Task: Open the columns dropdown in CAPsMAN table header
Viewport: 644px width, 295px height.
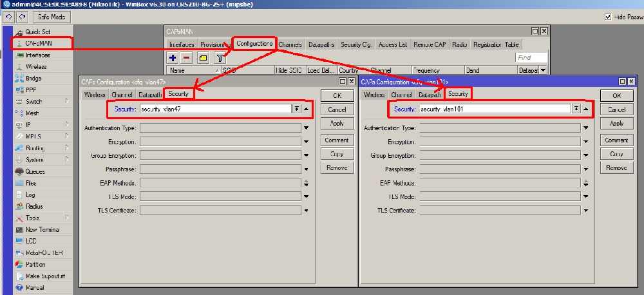Action: (543, 70)
